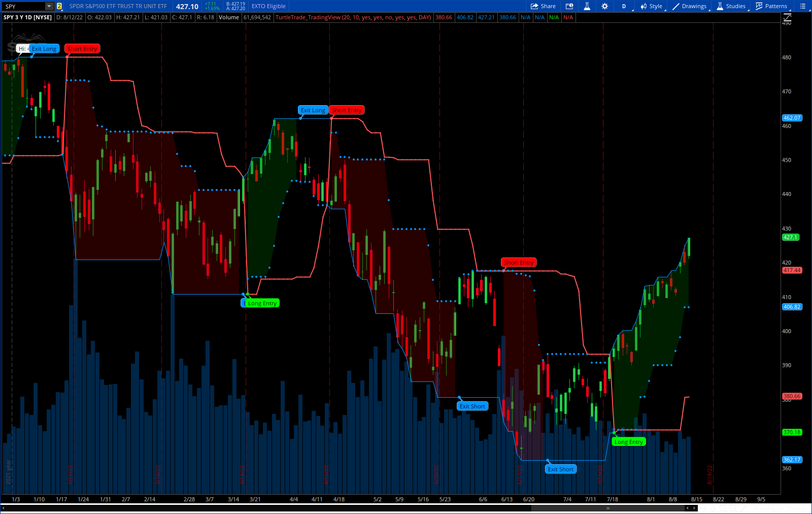
Task: Click the news/alerts icon beside Share
Action: [569, 6]
